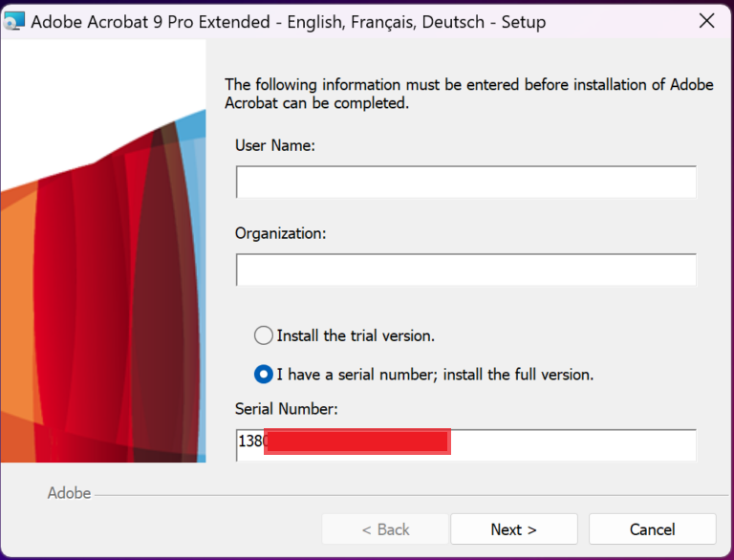Click the red redacted area in the serial field
The width and height of the screenshot is (734, 560).
click(356, 442)
